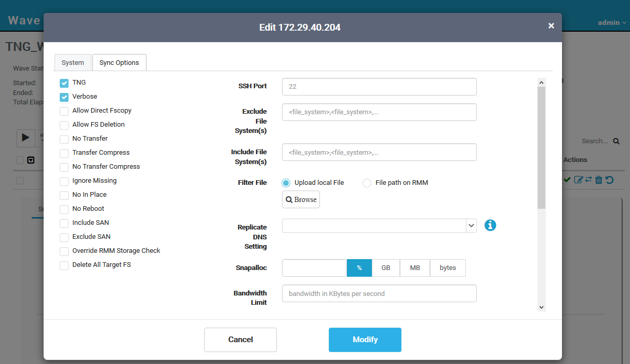The width and height of the screenshot is (630, 364).
Task: Click the dialog vertical scrollbar thumb
Action: tap(542, 147)
